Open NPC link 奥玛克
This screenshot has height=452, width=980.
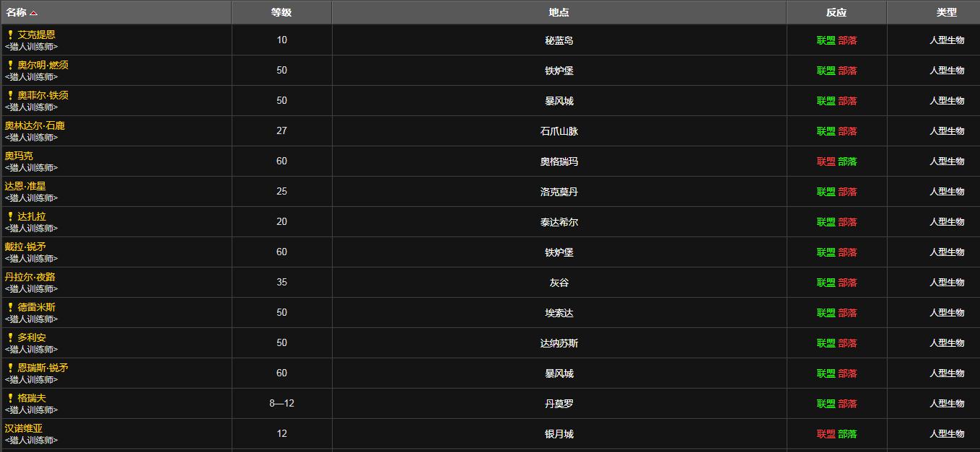(19, 156)
